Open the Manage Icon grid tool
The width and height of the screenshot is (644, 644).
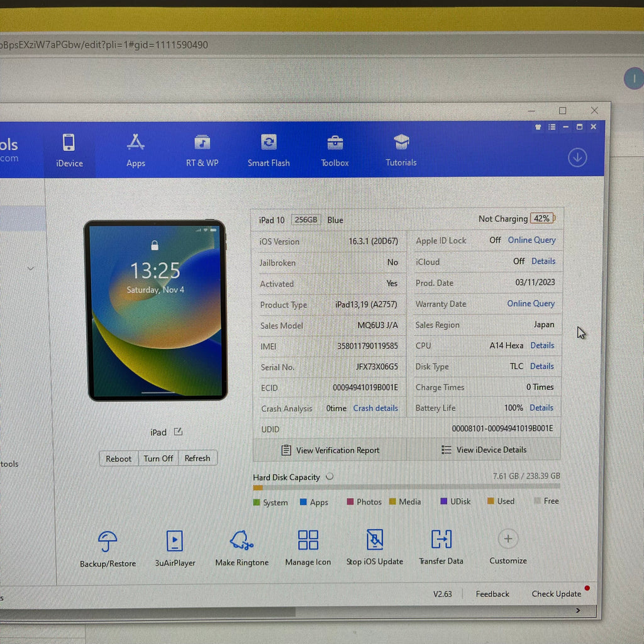point(308,540)
